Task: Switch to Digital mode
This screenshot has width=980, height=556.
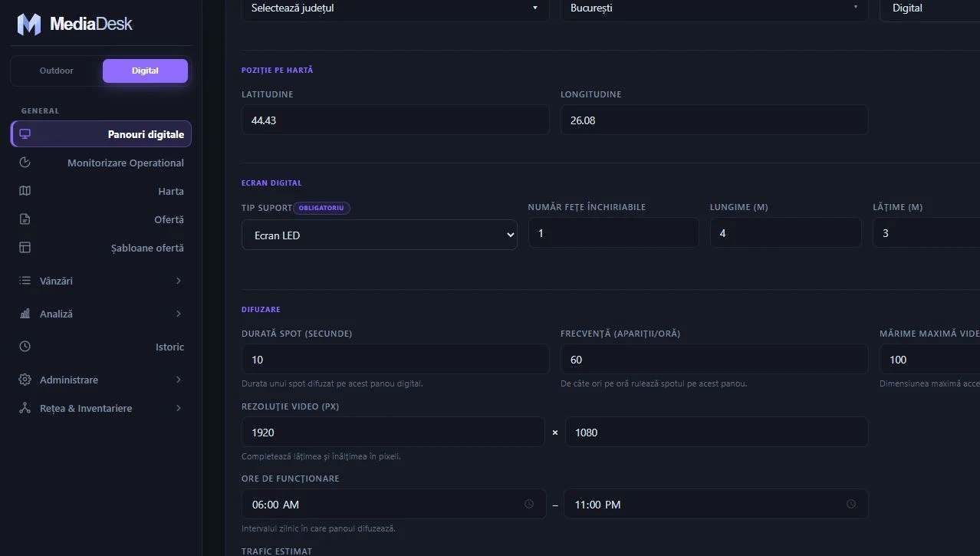Action: pyautogui.click(x=145, y=71)
